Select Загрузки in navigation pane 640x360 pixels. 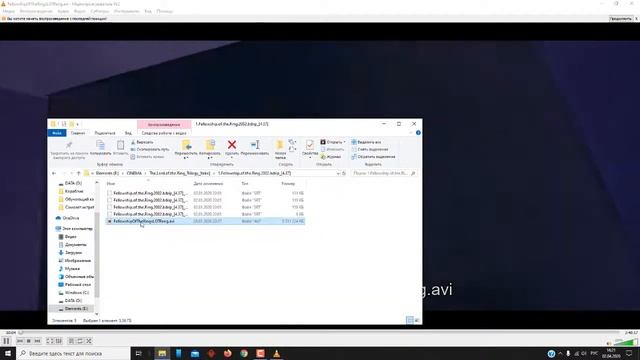point(70,253)
